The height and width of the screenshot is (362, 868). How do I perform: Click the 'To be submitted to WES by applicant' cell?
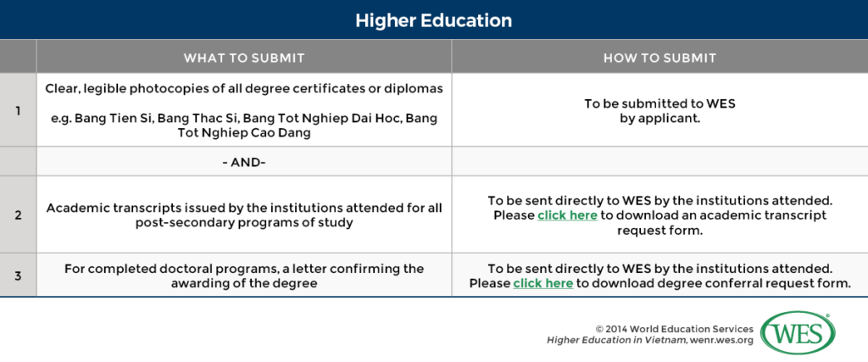click(x=659, y=110)
